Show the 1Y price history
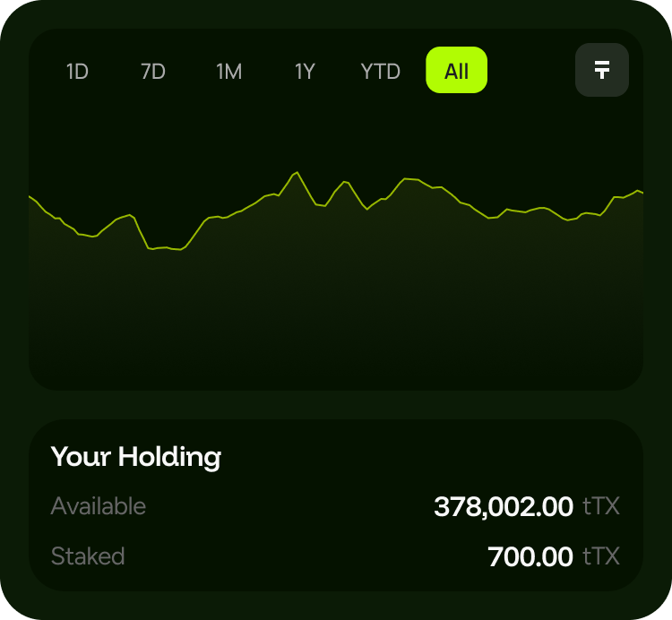 [305, 72]
